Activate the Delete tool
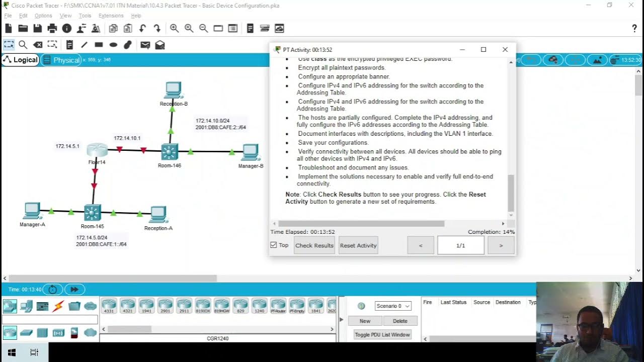The height and width of the screenshot is (362, 644). click(x=38, y=45)
